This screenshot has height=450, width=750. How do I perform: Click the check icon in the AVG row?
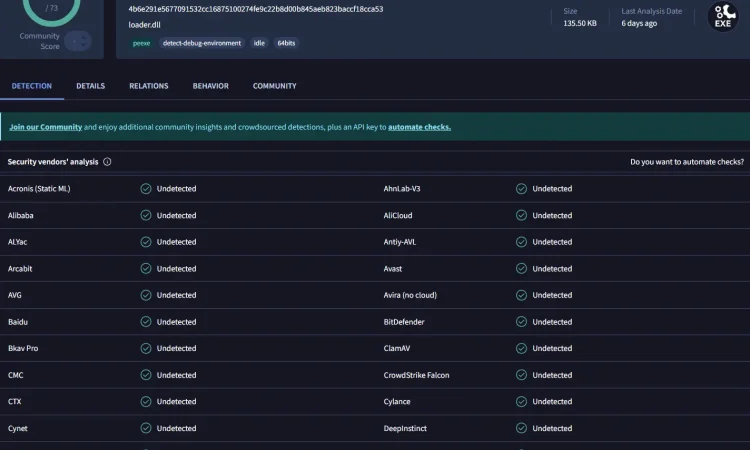146,295
